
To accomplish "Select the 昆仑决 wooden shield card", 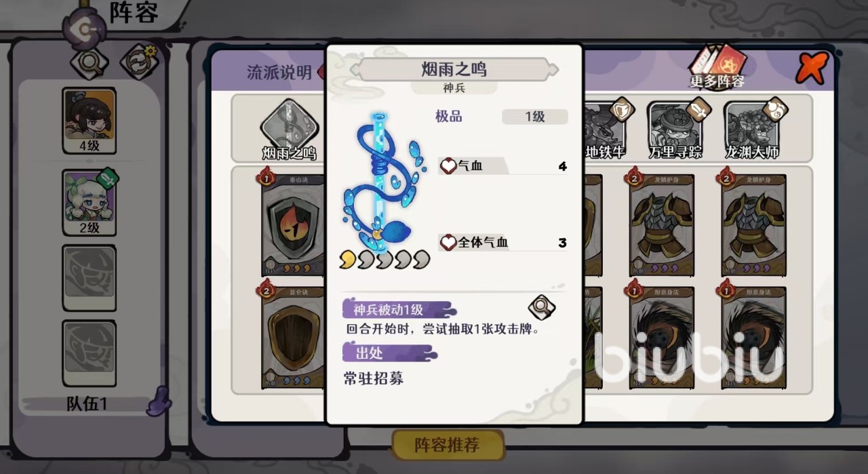I will 293,334.
